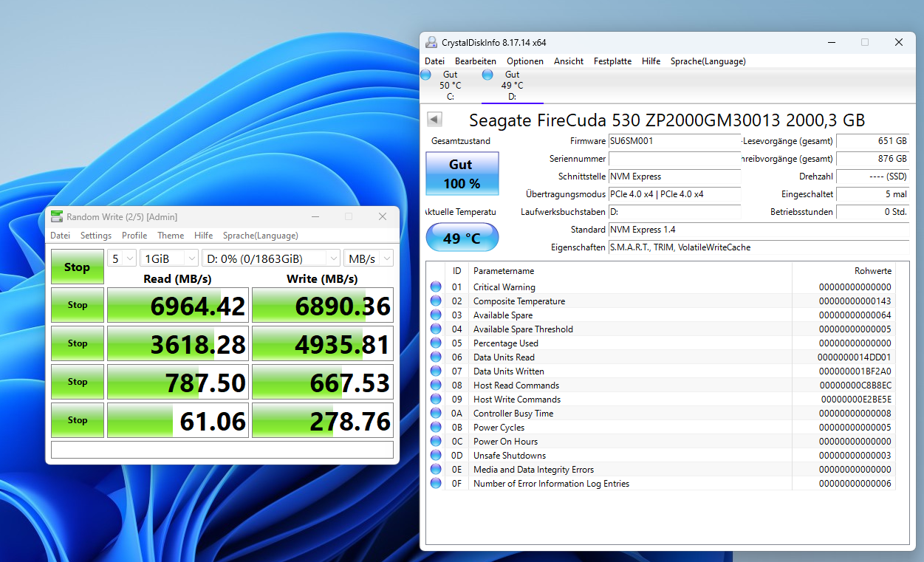Open Sprache(Language) menu in CrystalDiskInfo
Screen dimensions: 924x562
tap(708, 61)
